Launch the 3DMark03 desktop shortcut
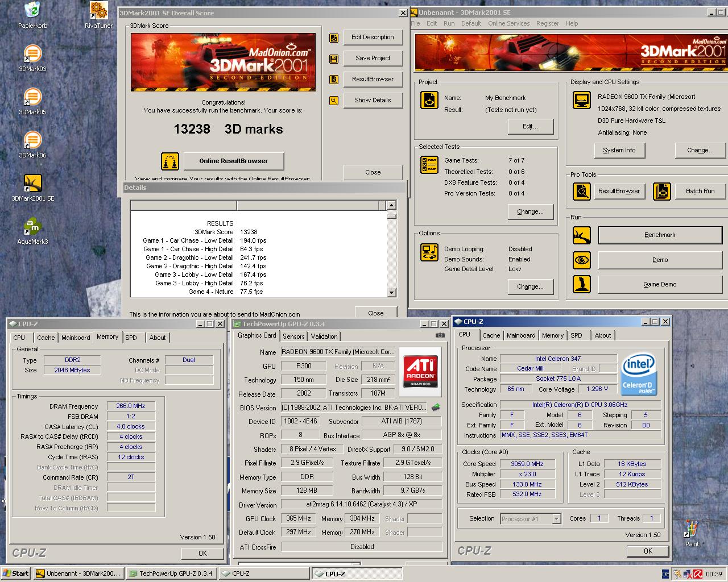728x582 pixels. pos(32,59)
